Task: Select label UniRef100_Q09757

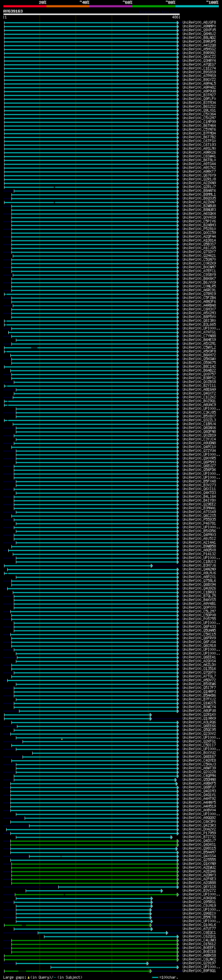Action: [x=199, y=374]
